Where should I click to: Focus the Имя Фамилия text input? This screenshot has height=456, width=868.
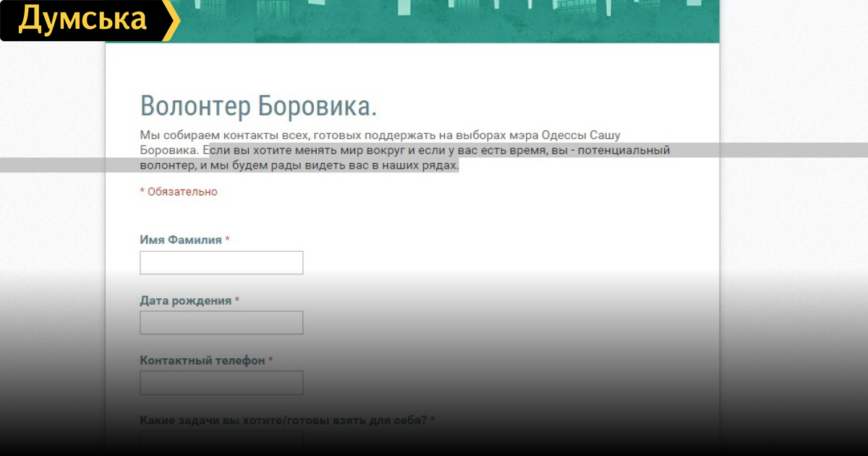point(221,263)
